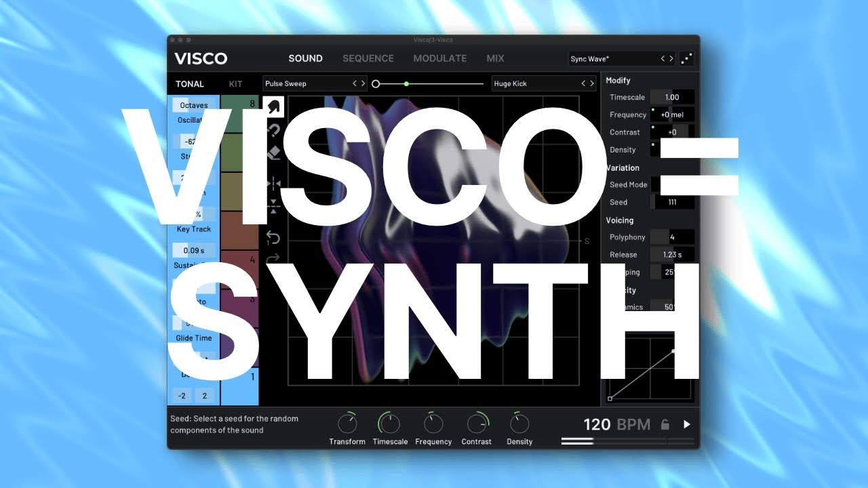
Task: Select the green octave cell 8
Action: tap(240, 113)
